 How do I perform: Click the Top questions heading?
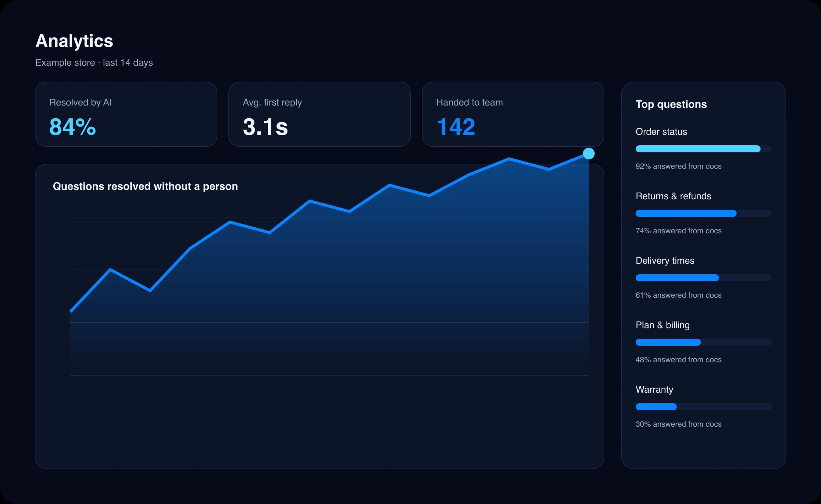[671, 104]
